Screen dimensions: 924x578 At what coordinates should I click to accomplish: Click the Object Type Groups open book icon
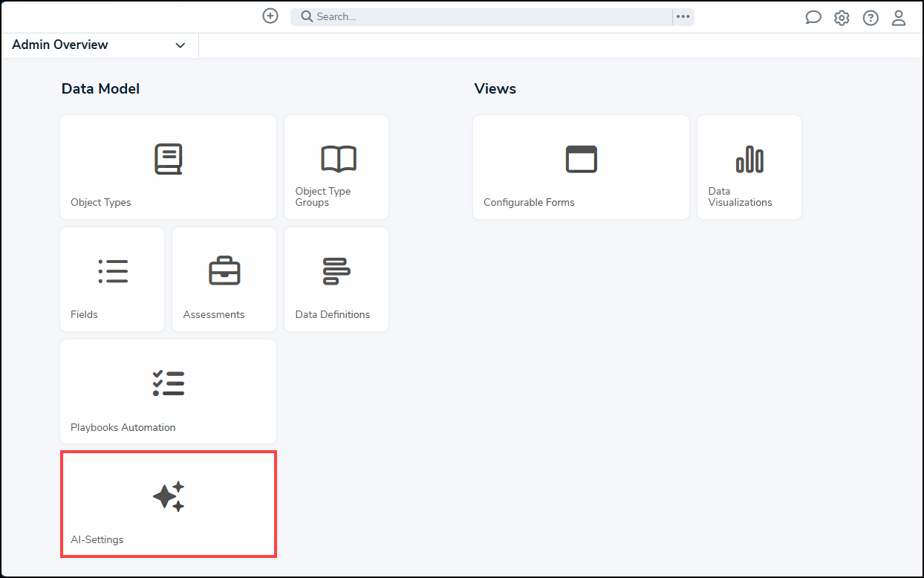coord(339,159)
